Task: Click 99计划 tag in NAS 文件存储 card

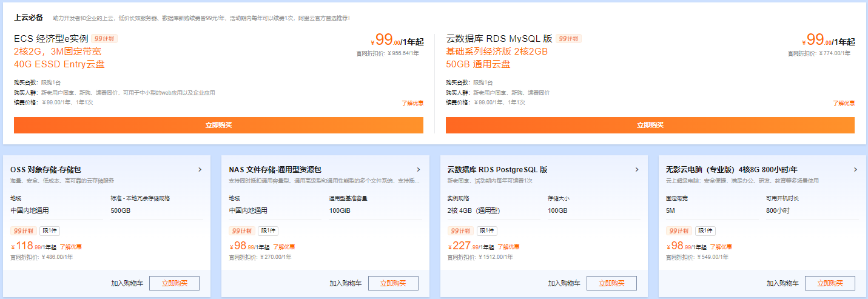Action: 241,230
